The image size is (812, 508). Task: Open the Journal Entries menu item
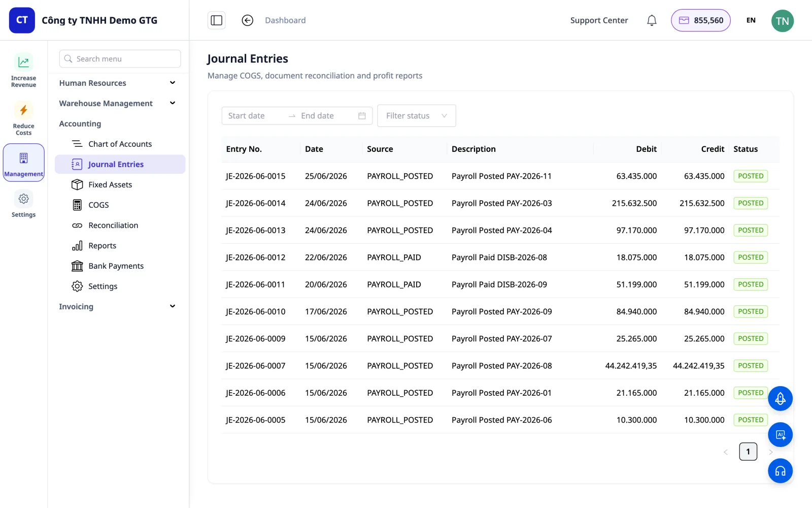point(120,164)
